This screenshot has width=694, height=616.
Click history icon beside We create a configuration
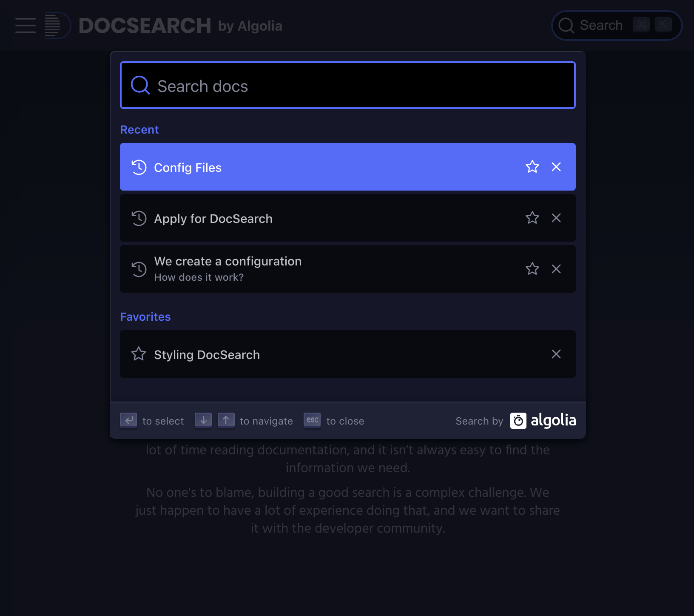click(139, 269)
